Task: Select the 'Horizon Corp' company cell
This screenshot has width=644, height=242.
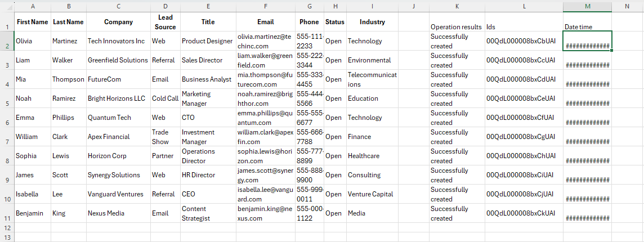Action: (118, 156)
